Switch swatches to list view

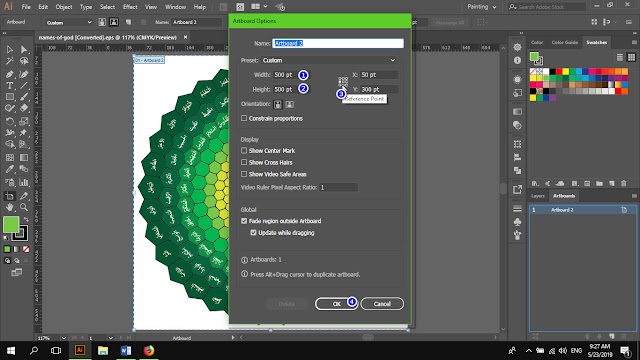(x=620, y=57)
